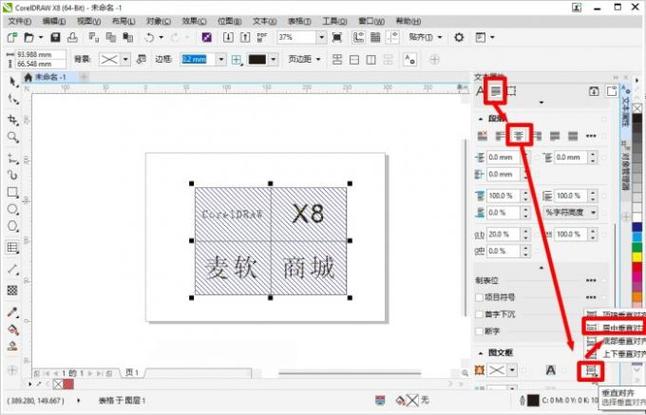This screenshot has width=646, height=415.
Task: Select the Zoom magnifier tool
Action: point(13,137)
